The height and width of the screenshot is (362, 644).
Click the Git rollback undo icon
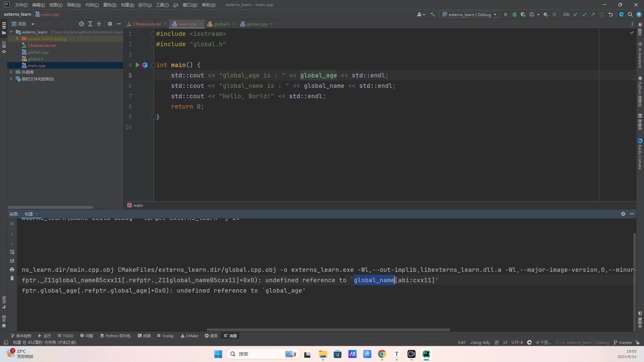pos(610,14)
